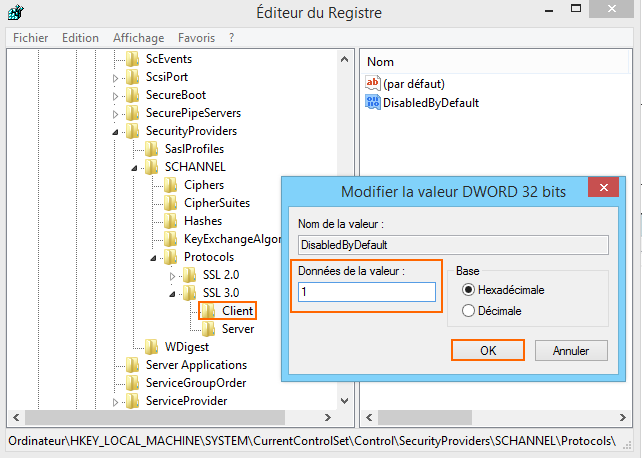Collapse the SCHANNEL key
642x458 pixels.
click(134, 168)
